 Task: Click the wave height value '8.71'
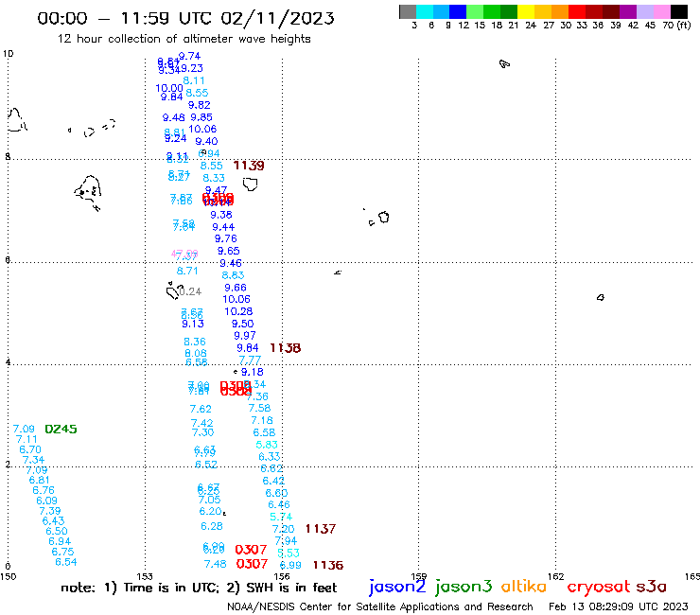187,271
